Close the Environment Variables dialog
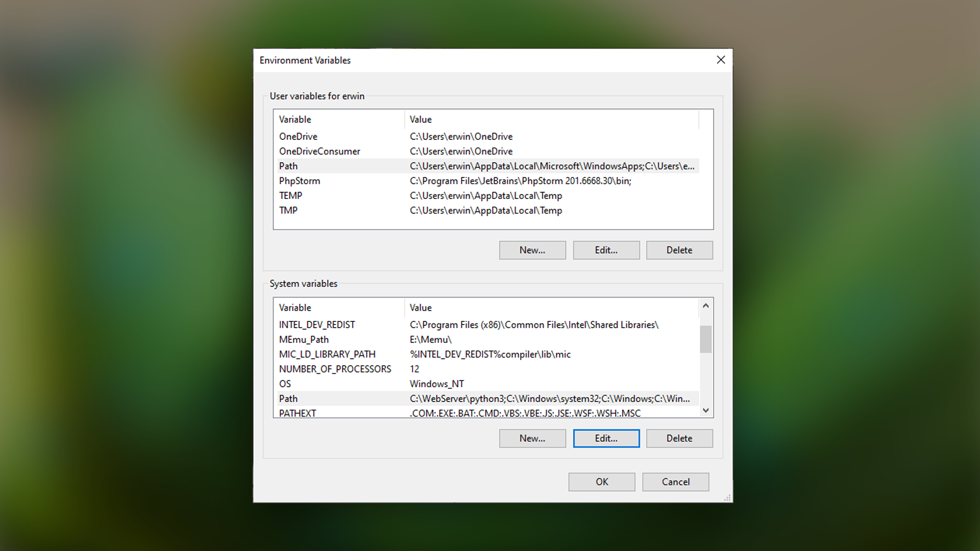Viewport: 980px width, 551px height. click(721, 60)
